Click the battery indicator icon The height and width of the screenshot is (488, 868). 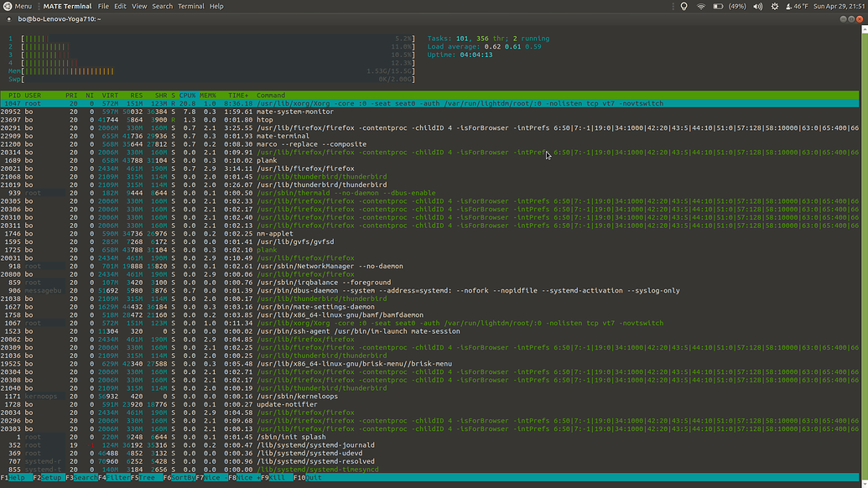pos(718,6)
